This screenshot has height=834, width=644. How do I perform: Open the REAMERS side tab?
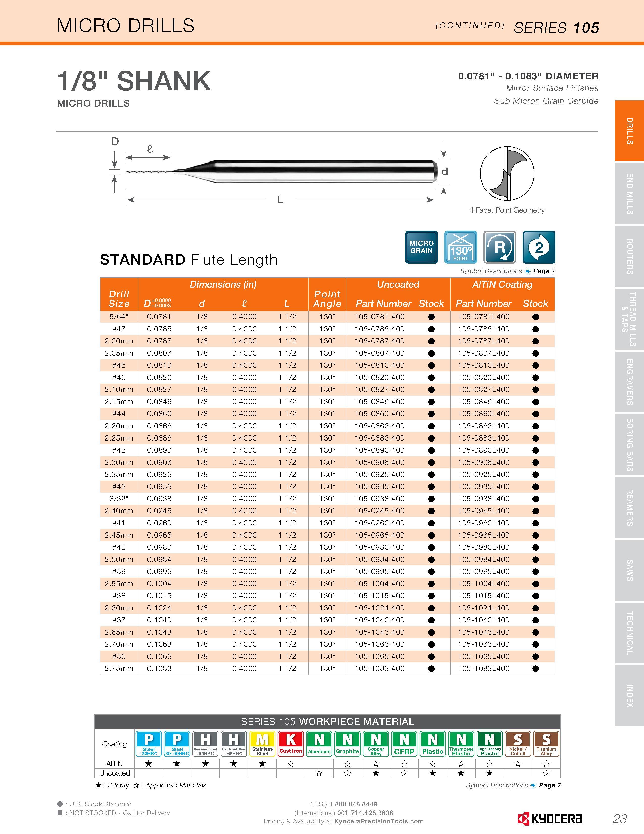tap(630, 507)
